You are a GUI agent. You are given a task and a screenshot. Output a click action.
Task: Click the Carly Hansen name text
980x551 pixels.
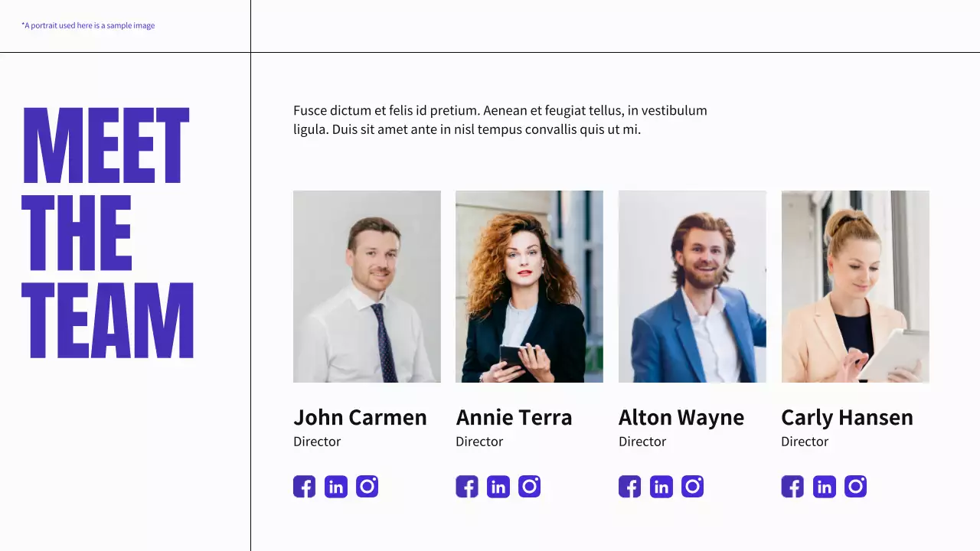coord(847,418)
